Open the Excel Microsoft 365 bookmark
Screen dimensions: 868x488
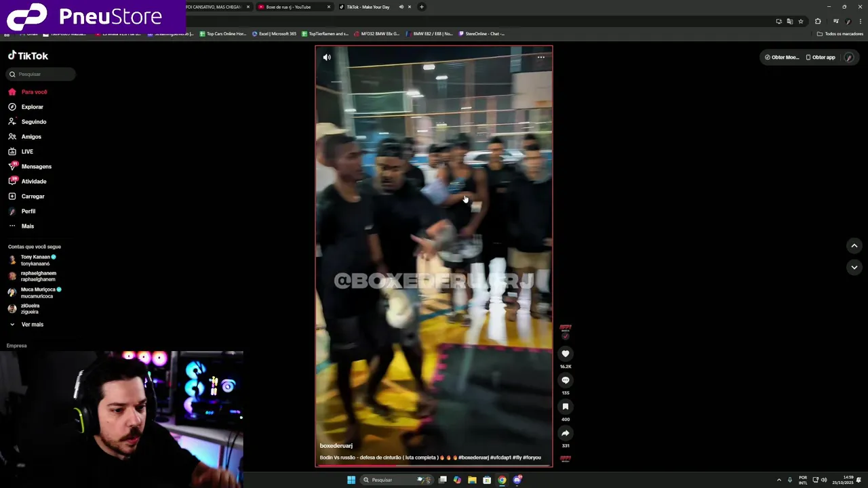(x=275, y=34)
